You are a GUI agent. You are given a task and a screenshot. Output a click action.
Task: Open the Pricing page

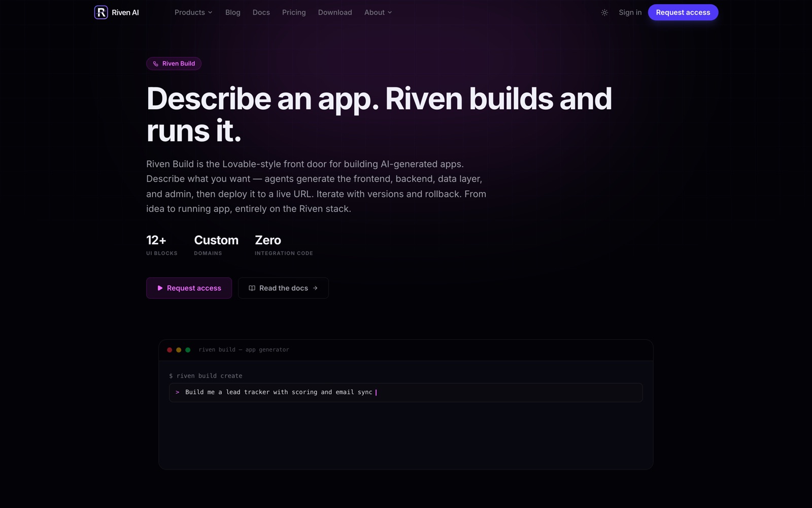tap(294, 12)
